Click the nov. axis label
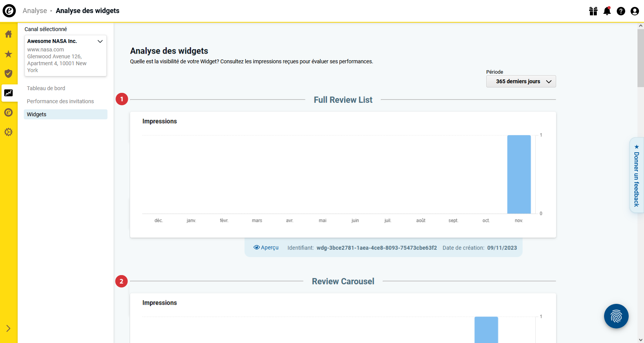 (x=519, y=221)
